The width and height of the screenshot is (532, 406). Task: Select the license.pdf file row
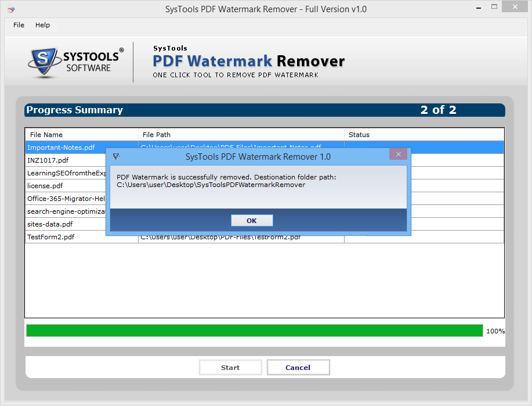coord(45,186)
